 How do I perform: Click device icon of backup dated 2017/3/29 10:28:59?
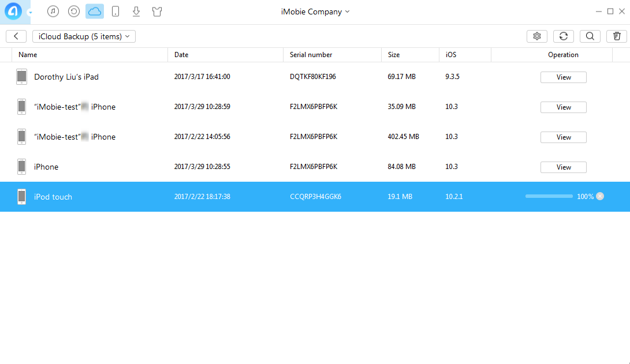(x=22, y=107)
